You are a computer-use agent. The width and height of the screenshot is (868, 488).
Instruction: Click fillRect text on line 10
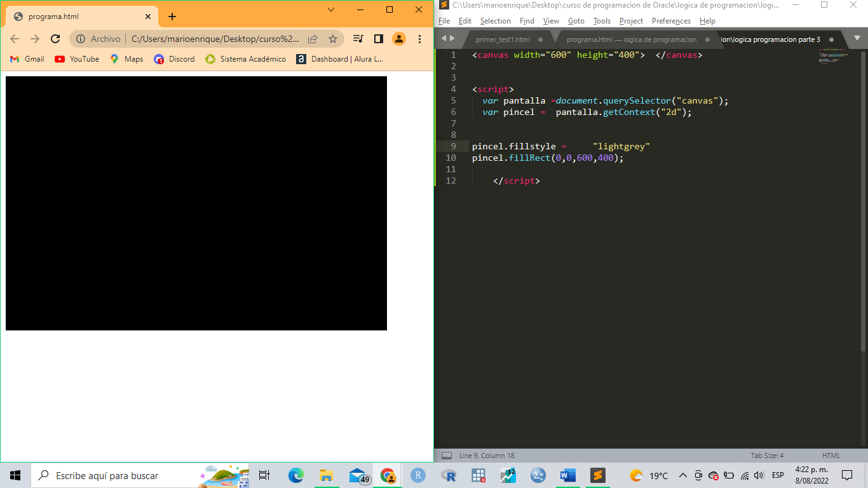pos(529,158)
